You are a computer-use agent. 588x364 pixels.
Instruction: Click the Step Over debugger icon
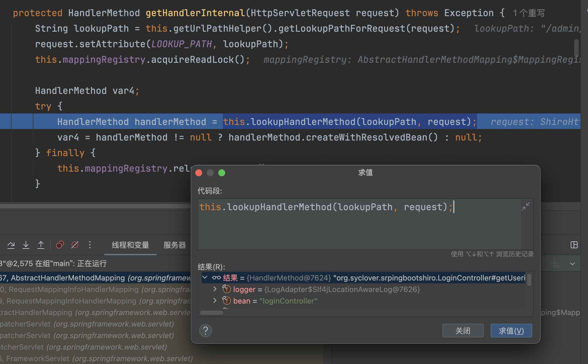[11, 245]
